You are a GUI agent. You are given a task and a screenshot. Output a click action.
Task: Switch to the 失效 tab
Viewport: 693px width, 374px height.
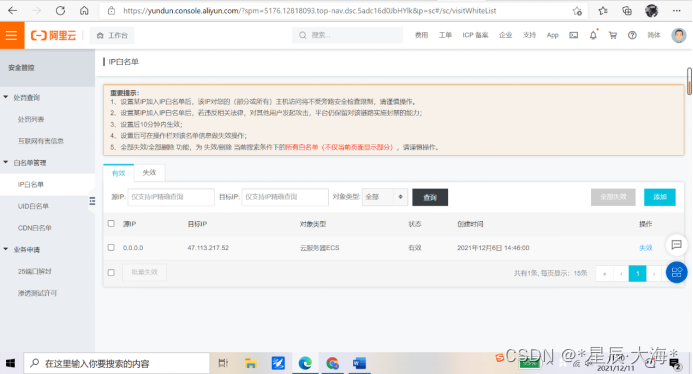pos(149,172)
